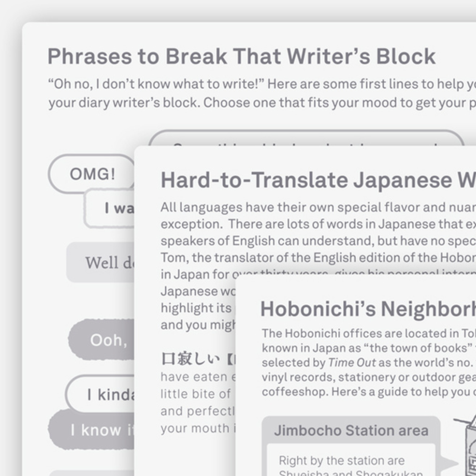Viewport: 476px width, 476px height.
Task: Select the 'OMG!' speech bubble
Action: coord(91,174)
